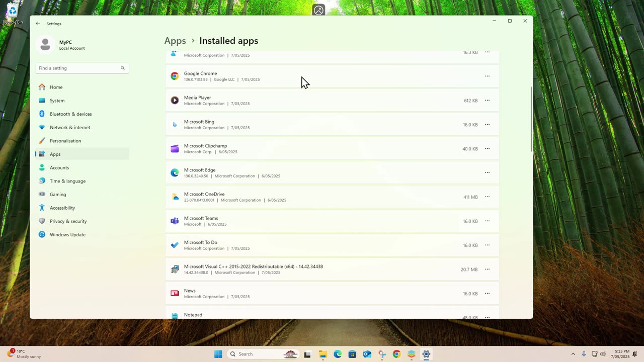This screenshot has width=644, height=362.
Task: Open Task View from the taskbar
Action: (x=307, y=354)
